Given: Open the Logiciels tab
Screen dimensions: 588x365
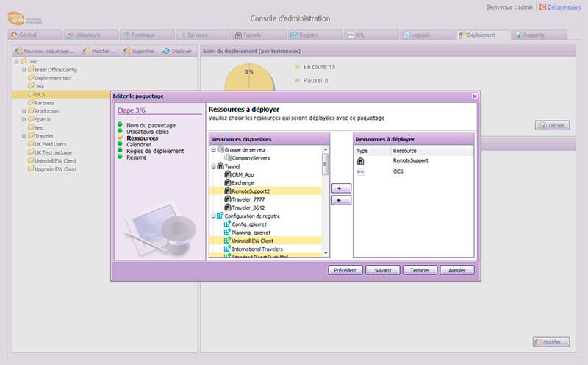Looking at the screenshot, I should pyautogui.click(x=428, y=35).
